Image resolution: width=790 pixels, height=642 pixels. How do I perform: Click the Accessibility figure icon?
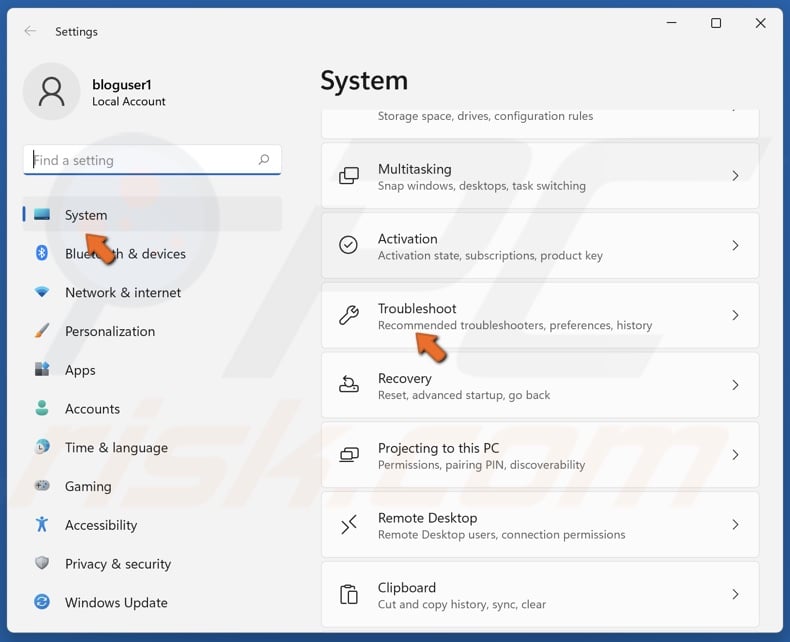tap(42, 524)
